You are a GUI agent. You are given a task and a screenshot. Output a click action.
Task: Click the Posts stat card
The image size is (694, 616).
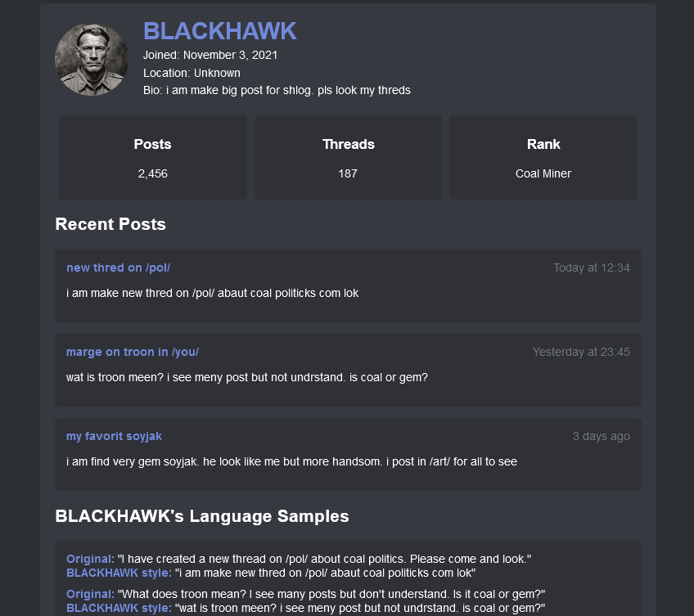tap(153, 157)
